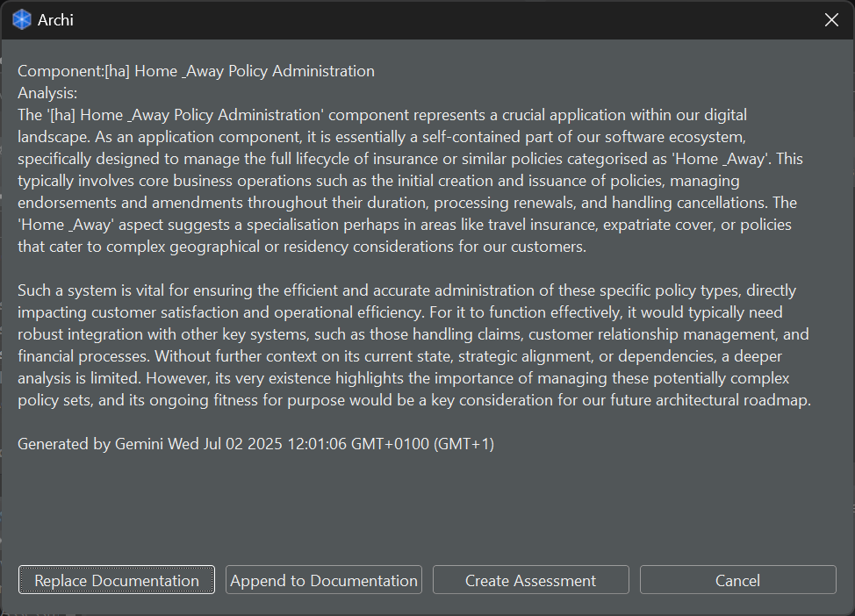Click the Archi logo icon in title bar

pos(21,19)
